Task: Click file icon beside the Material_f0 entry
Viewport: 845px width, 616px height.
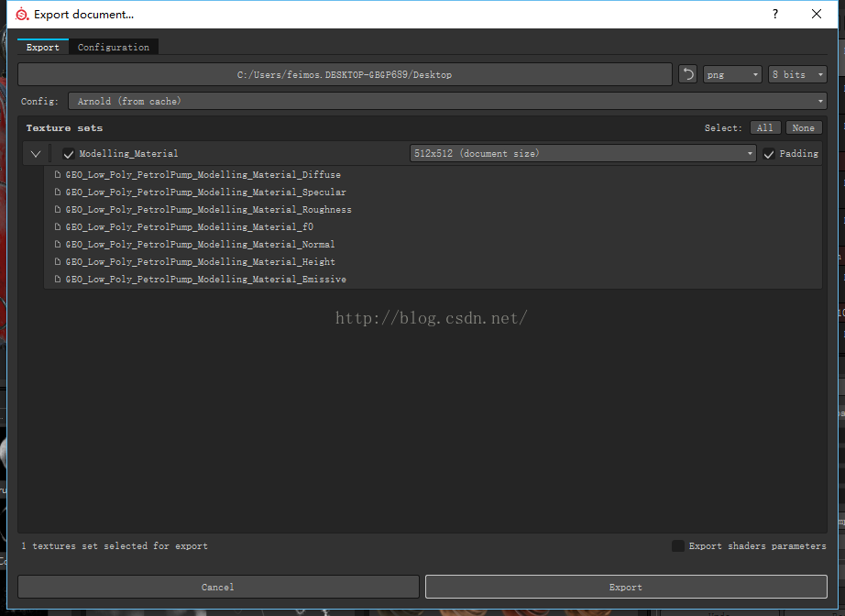Action: coord(57,227)
